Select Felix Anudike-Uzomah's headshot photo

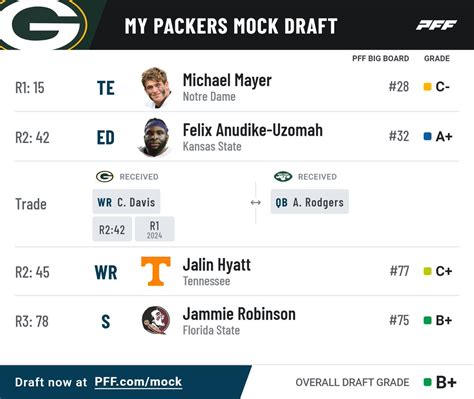[x=155, y=137]
